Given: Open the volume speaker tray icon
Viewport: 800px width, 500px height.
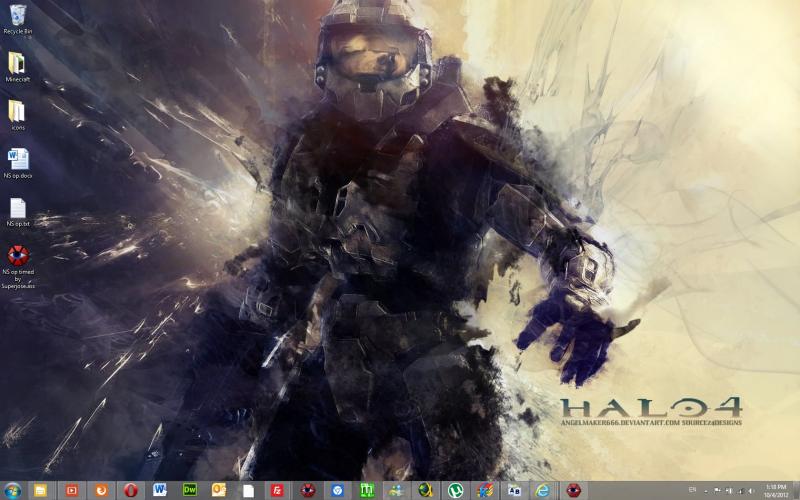Looking at the screenshot, I should click(751, 491).
